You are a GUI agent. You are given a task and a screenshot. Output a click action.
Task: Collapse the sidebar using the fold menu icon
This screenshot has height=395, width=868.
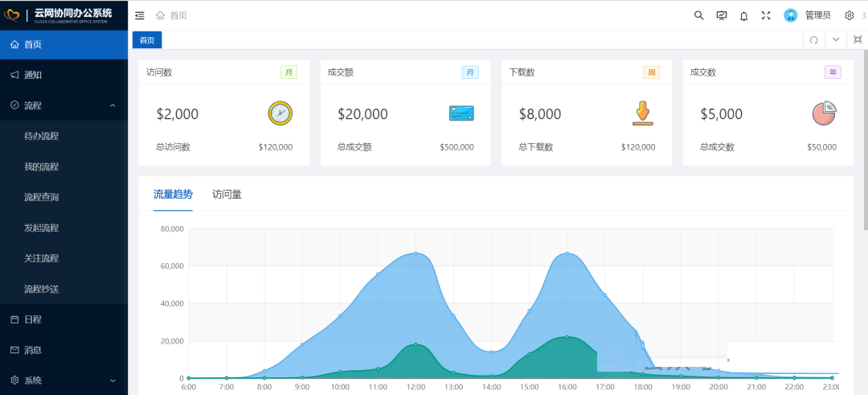(140, 15)
